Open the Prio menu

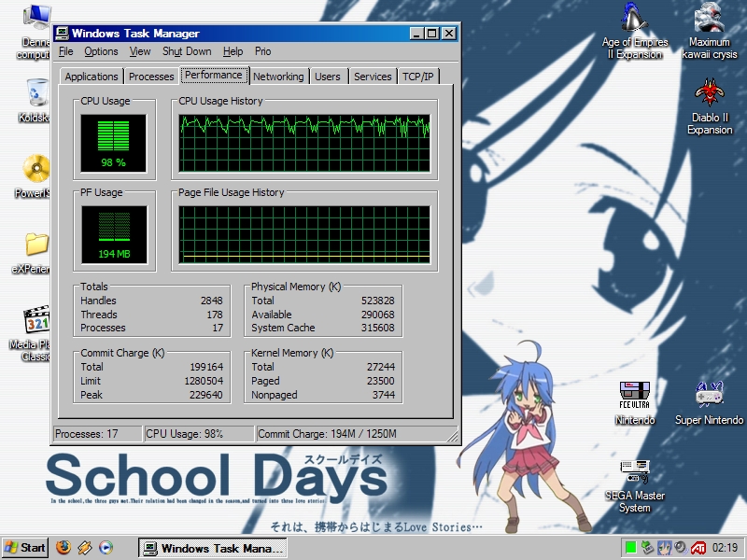tap(262, 51)
